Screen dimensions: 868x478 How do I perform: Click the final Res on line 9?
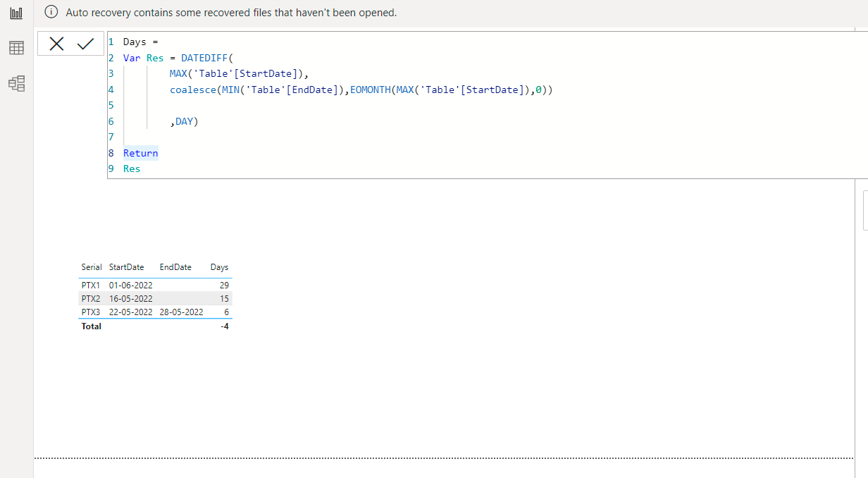pyautogui.click(x=132, y=168)
